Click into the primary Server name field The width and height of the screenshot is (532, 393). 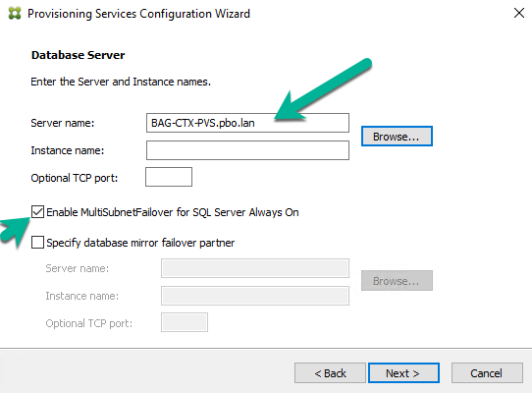247,123
